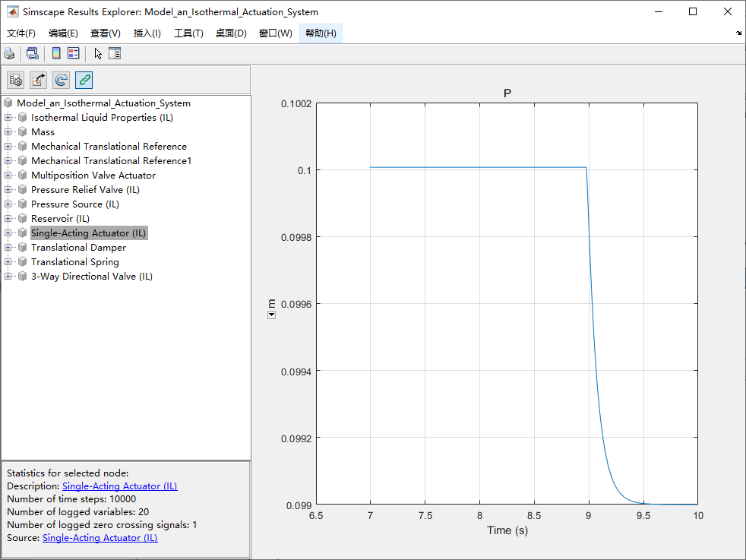
Task: Reload the logged simulation data
Action: (x=61, y=80)
